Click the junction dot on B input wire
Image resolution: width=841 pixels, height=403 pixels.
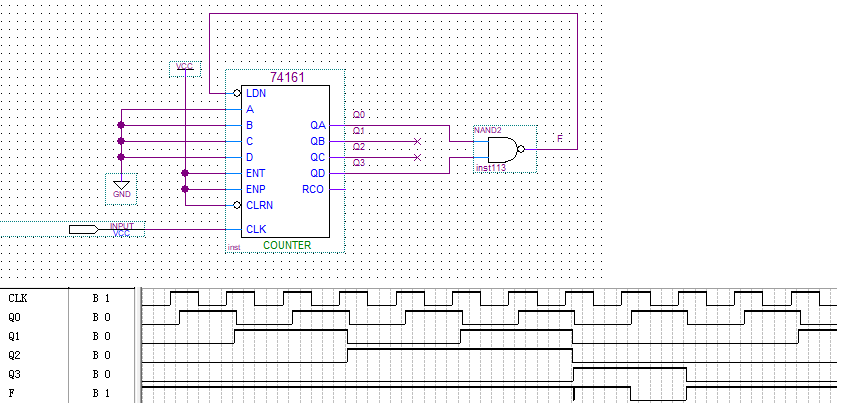[121, 125]
